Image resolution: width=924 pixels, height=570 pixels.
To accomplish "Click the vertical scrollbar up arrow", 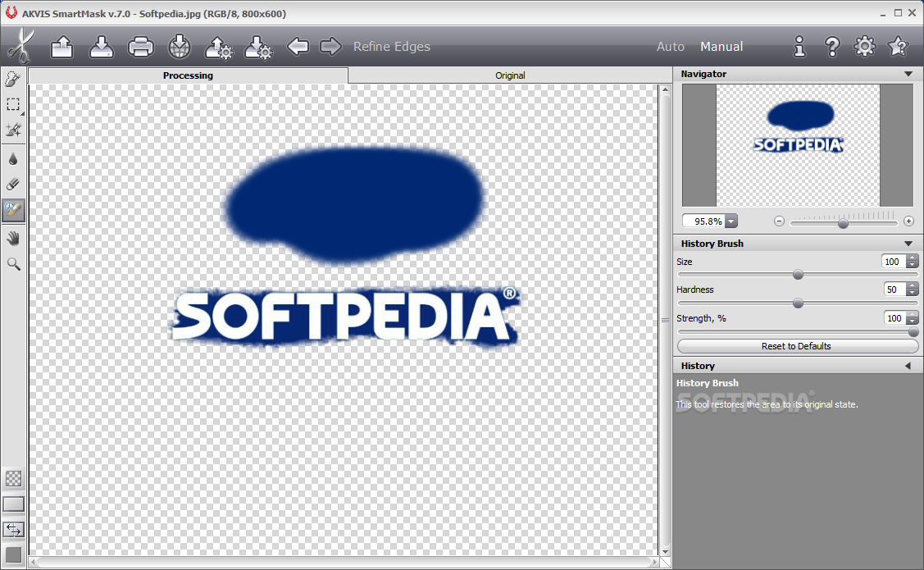I will [x=665, y=89].
